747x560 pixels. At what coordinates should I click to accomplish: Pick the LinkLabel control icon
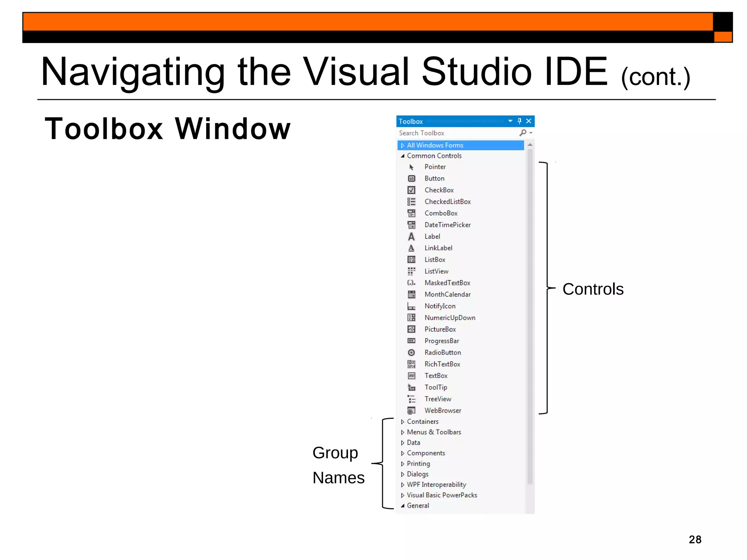411,248
